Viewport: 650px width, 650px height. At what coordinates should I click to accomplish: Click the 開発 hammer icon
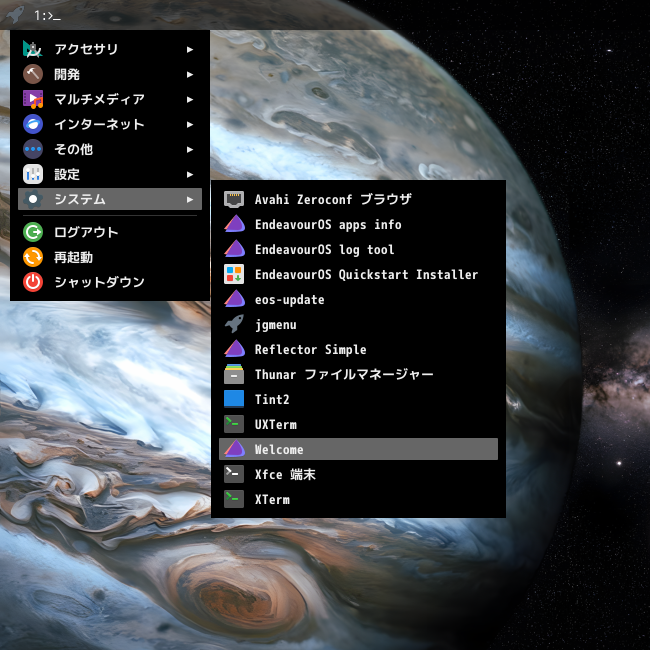click(x=33, y=74)
